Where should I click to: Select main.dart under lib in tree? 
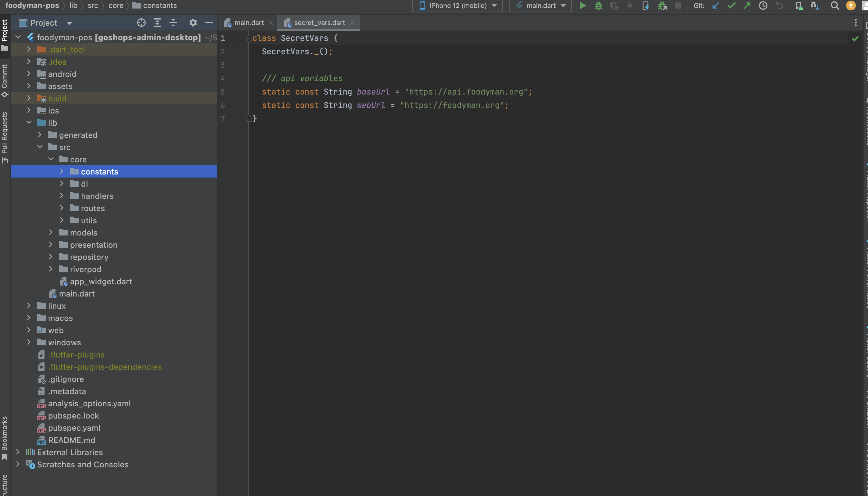coord(76,293)
